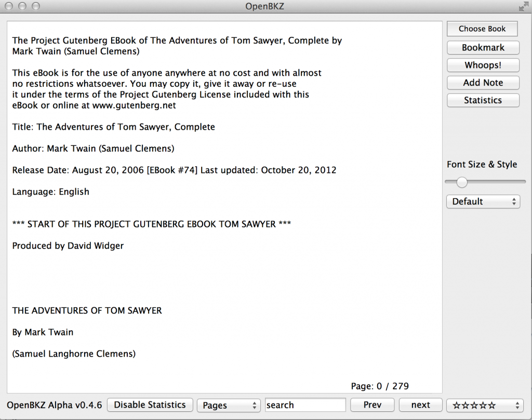Screen dimensions: 532x420
Task: Click the OpenBKZ Alpha v0.4.6 label
Action: 54,405
